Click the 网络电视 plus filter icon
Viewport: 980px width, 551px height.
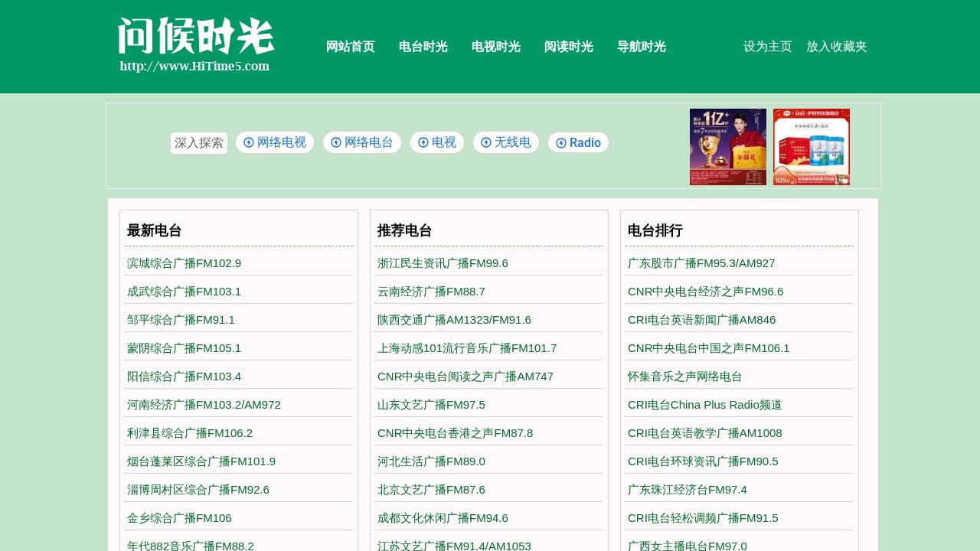(x=248, y=142)
